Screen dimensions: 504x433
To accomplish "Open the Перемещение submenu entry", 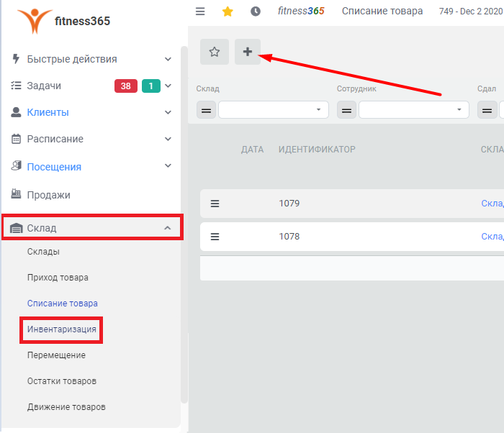I will [x=57, y=355].
